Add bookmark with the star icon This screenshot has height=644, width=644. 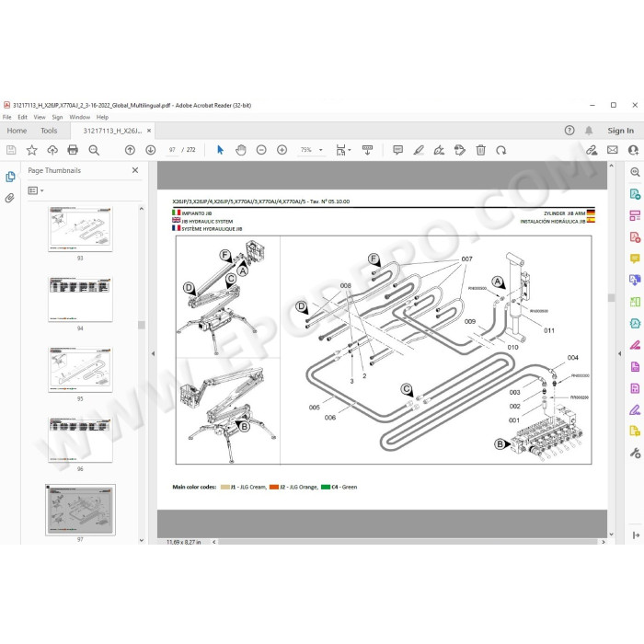point(31,150)
